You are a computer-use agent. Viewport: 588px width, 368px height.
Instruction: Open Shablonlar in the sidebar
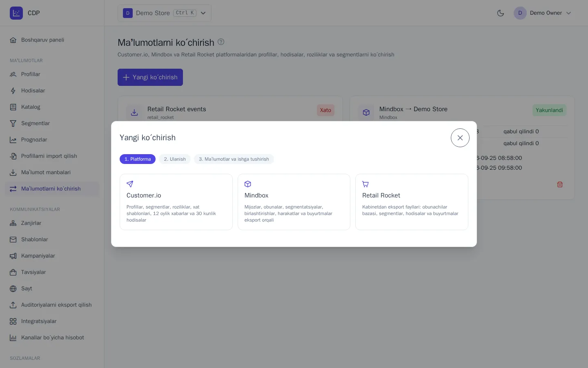(x=52, y=240)
